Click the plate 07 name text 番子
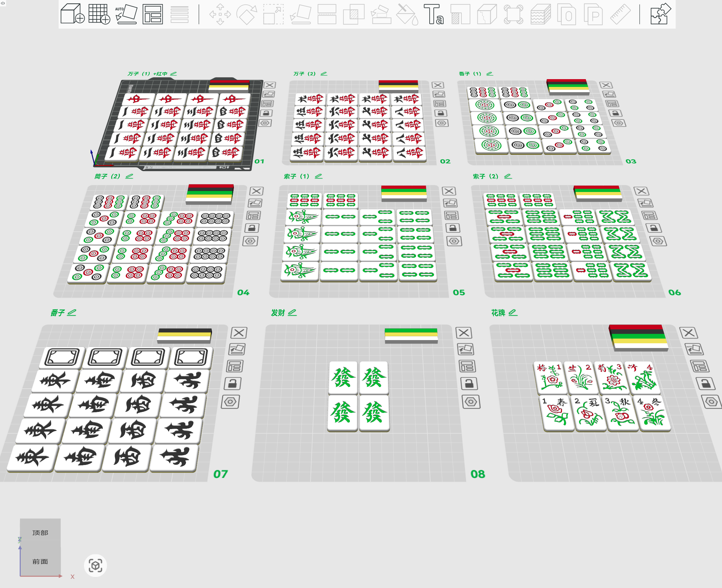 tap(58, 313)
